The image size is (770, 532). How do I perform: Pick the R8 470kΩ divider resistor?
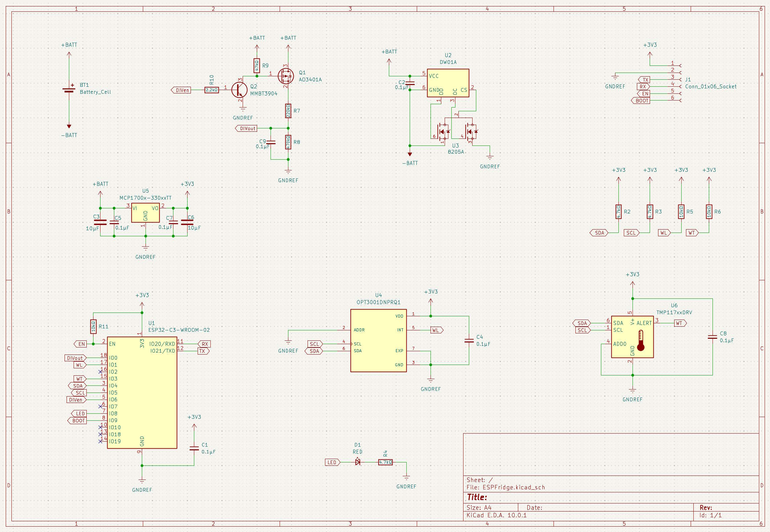(x=288, y=142)
